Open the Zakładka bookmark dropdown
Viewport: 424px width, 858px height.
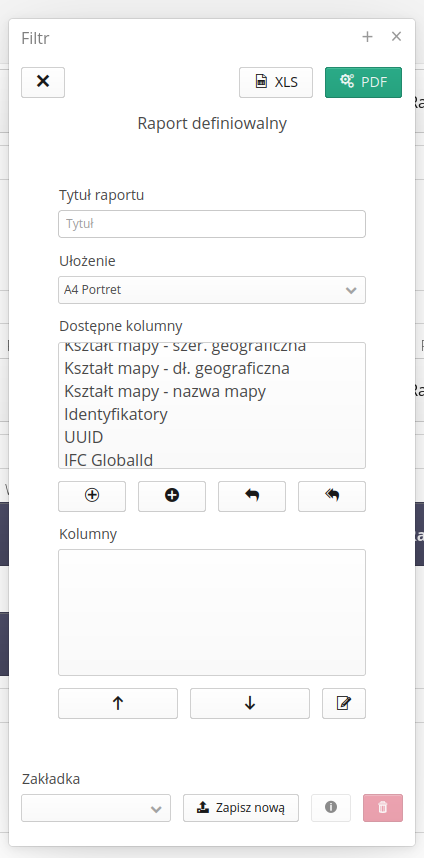point(96,808)
